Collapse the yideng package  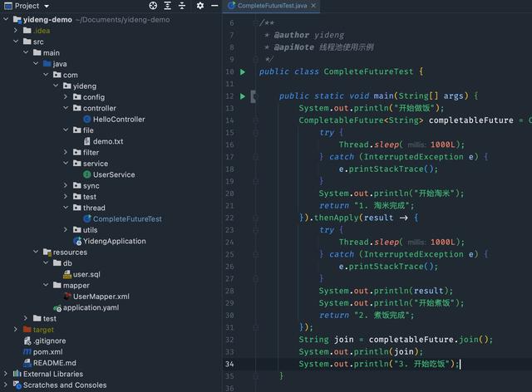[56, 86]
